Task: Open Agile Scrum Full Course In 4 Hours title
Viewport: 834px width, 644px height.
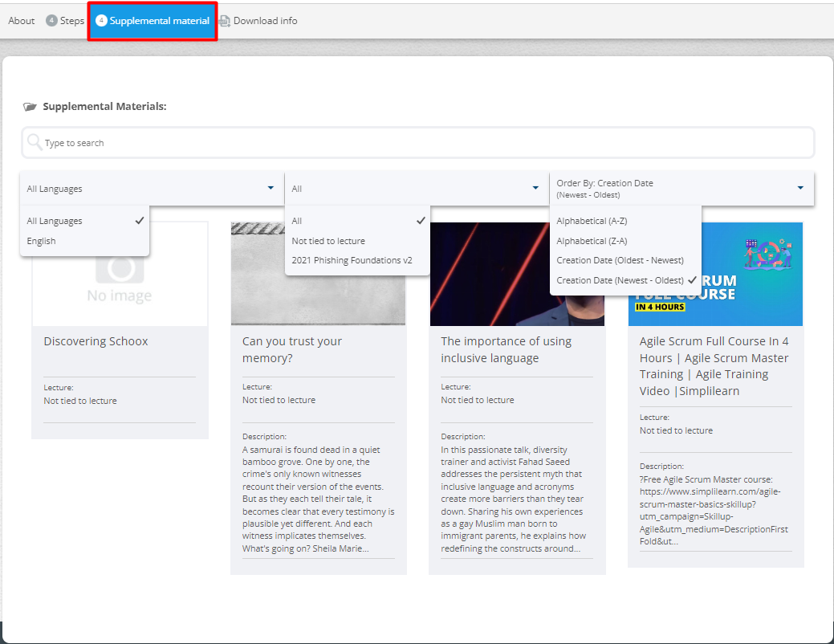Action: point(714,366)
